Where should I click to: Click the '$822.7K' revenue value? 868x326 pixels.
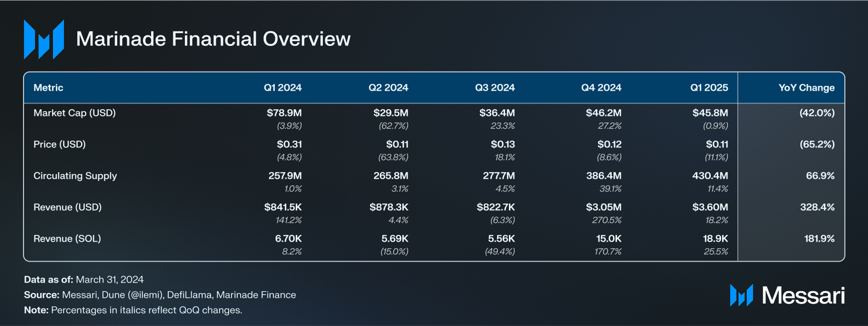point(496,207)
